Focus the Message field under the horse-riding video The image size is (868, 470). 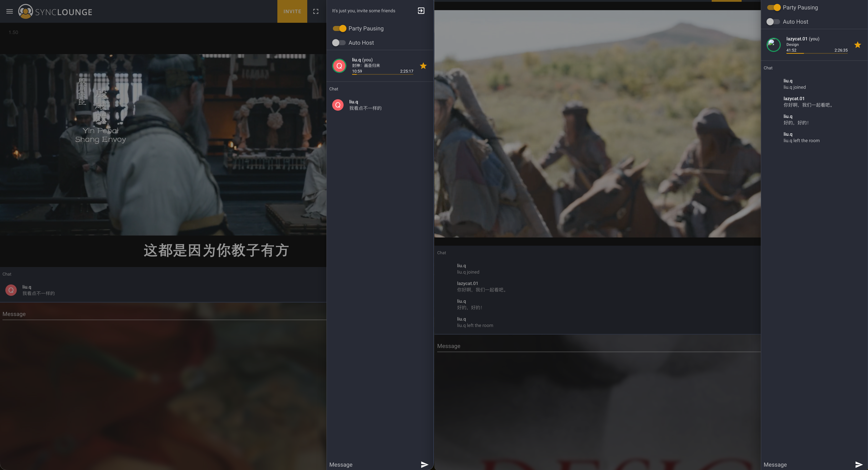click(598, 346)
